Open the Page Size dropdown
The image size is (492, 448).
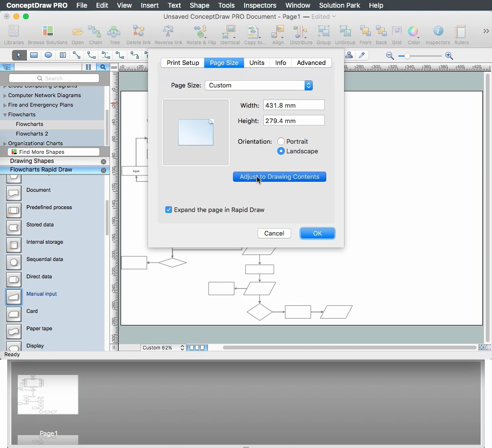259,86
